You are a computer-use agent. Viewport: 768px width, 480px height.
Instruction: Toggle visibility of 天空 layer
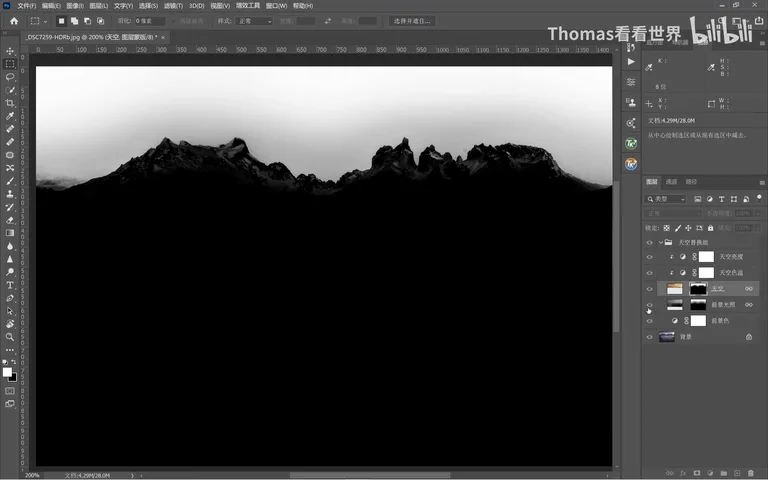tap(649, 289)
